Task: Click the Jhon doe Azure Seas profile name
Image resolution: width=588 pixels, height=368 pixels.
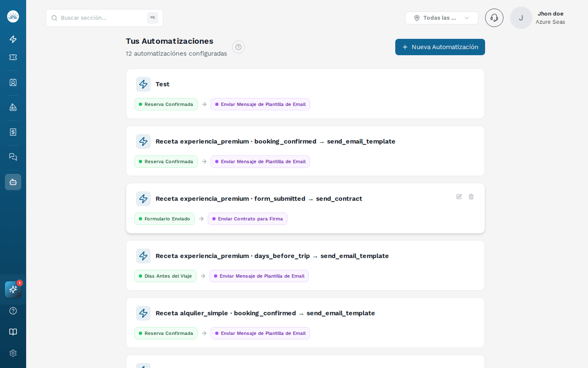Action: [550, 18]
